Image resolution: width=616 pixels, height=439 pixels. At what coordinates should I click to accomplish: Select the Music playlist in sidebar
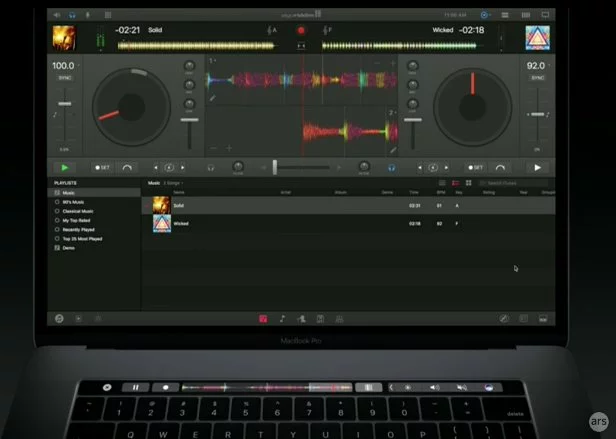coord(94,193)
